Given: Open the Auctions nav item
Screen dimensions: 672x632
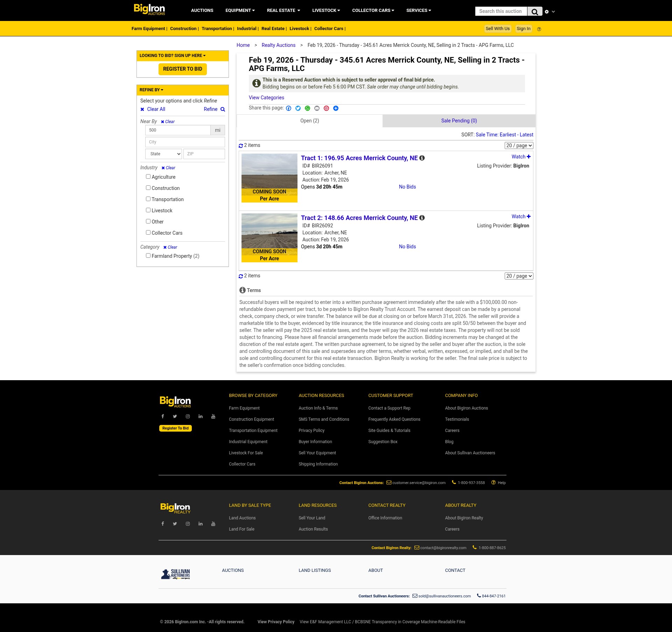Looking at the screenshot, I should [202, 10].
